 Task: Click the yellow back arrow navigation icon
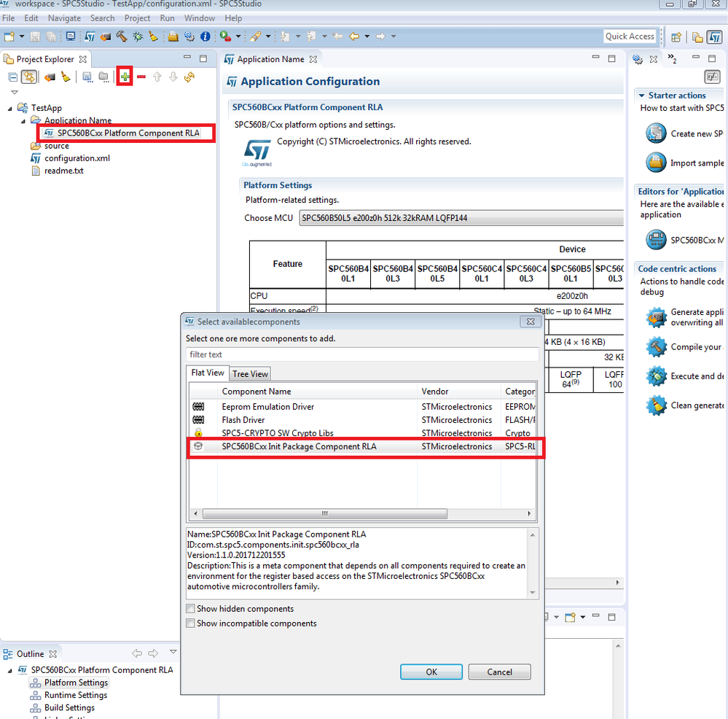click(x=354, y=36)
